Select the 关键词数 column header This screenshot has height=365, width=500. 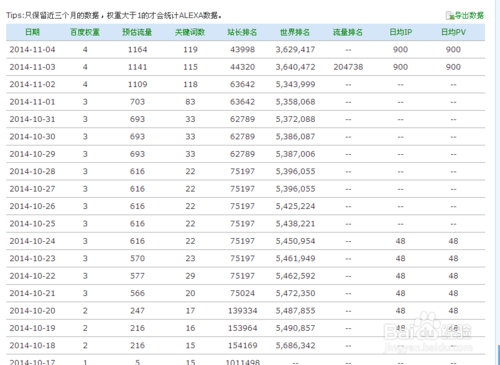[190, 32]
